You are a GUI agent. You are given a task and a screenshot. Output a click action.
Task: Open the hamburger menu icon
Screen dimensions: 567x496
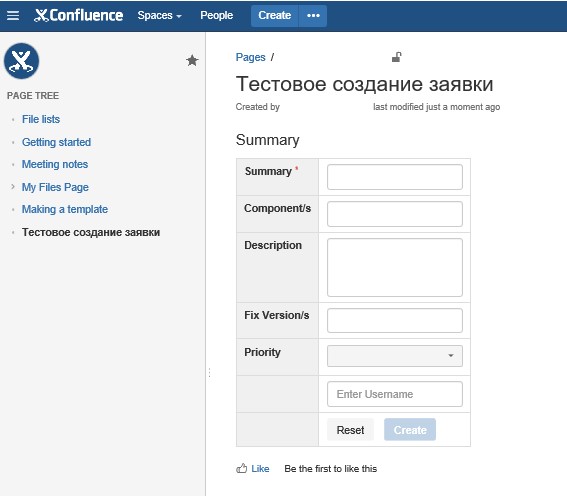coord(13,16)
